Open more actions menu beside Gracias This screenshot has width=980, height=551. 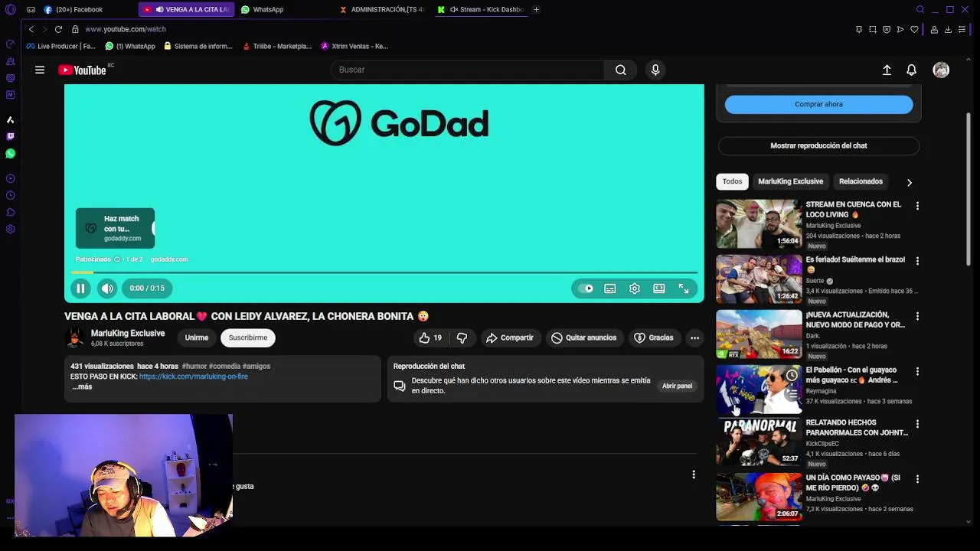(694, 337)
